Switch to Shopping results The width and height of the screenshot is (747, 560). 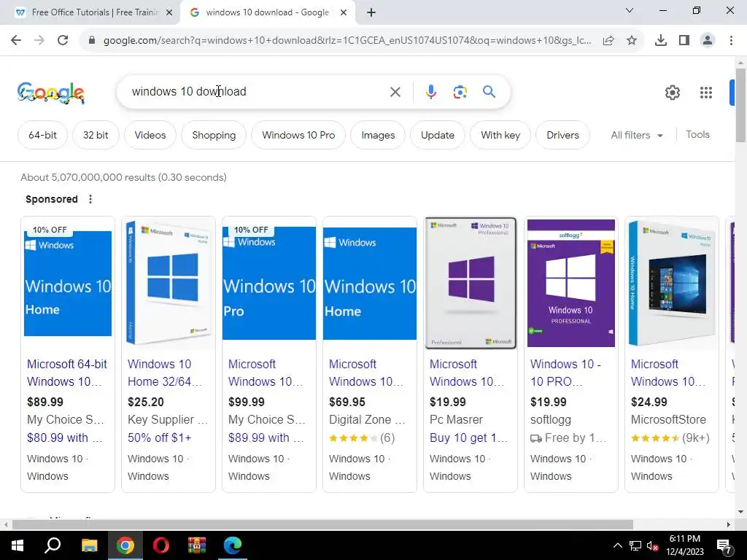pyautogui.click(x=214, y=135)
